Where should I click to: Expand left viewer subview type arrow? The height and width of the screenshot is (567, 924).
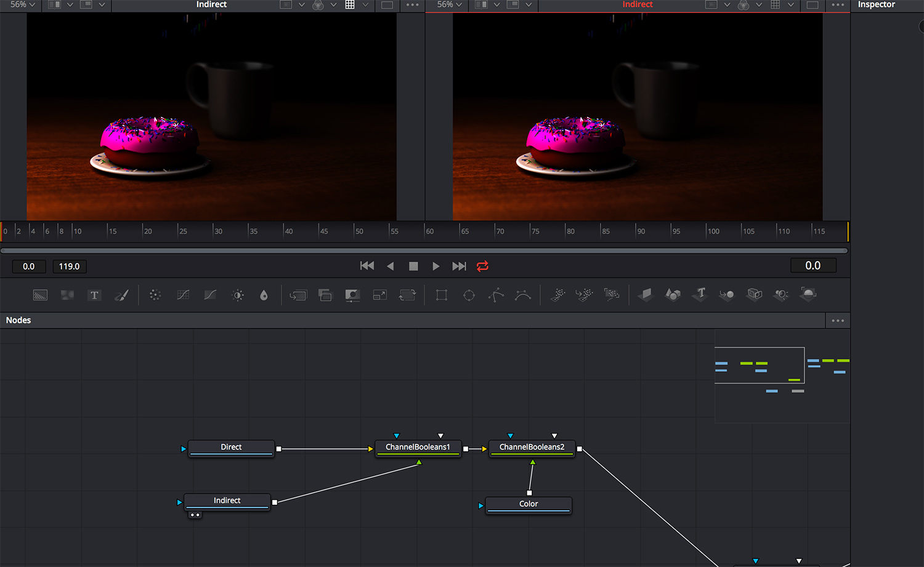[102, 4]
